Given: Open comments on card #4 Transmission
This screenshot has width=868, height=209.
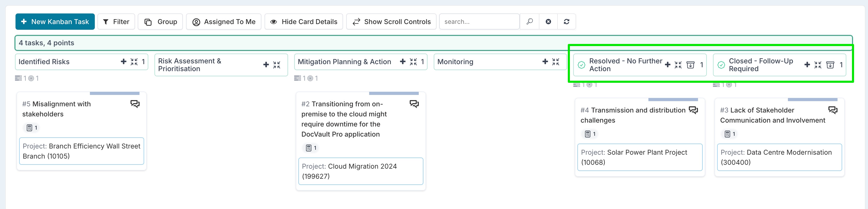Looking at the screenshot, I should point(693,110).
